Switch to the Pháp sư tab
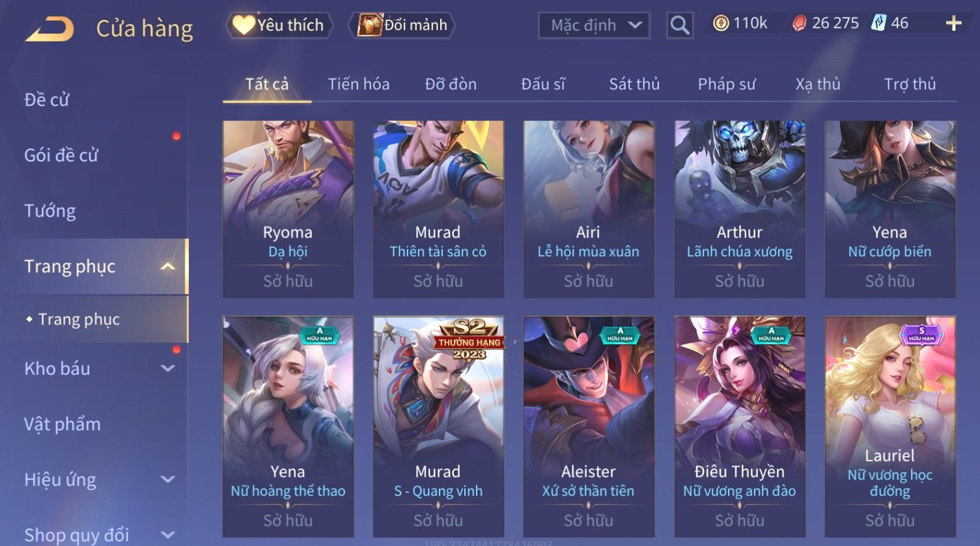 point(727,84)
